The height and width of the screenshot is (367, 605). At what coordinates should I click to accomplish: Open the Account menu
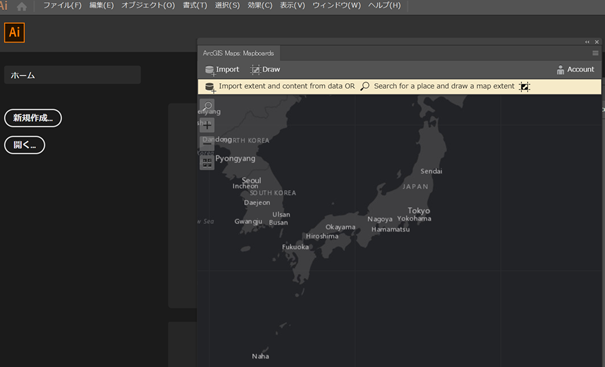(575, 69)
